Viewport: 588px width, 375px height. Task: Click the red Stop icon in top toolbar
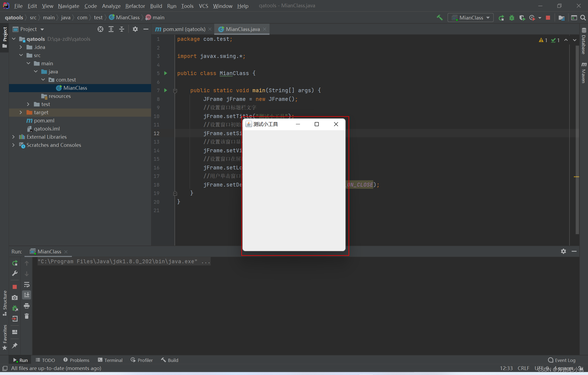[x=548, y=18]
